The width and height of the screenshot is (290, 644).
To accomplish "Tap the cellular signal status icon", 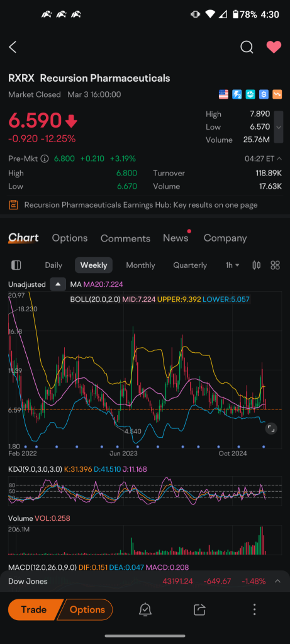I will tap(223, 14).
